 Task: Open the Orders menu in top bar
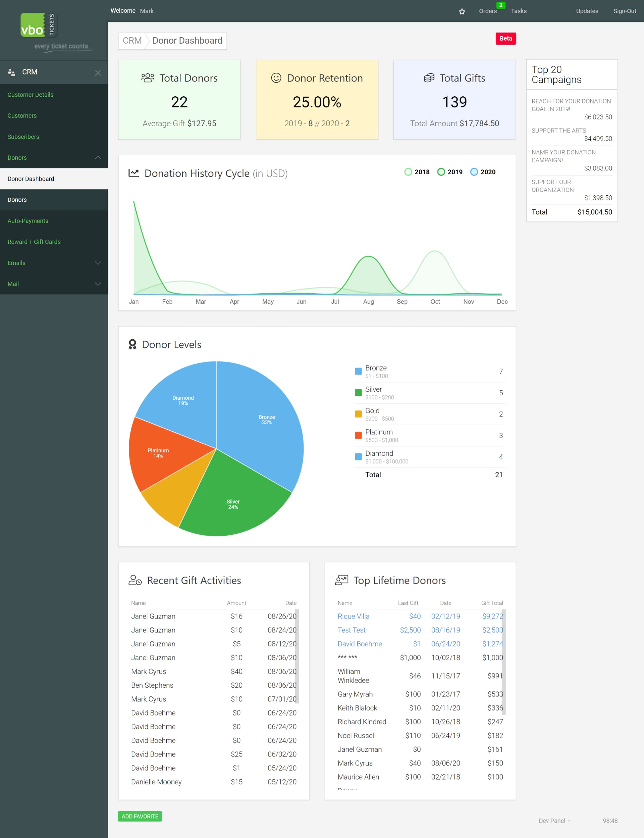[488, 11]
